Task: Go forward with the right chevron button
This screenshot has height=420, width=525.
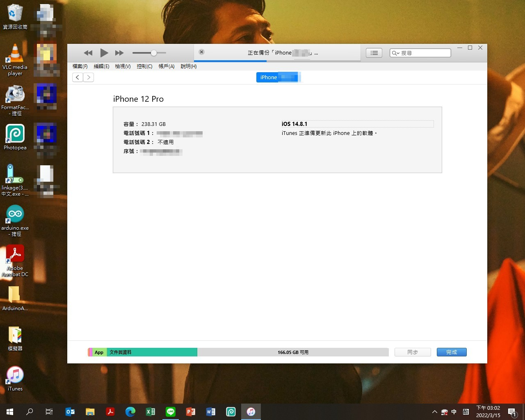Action: [x=89, y=77]
